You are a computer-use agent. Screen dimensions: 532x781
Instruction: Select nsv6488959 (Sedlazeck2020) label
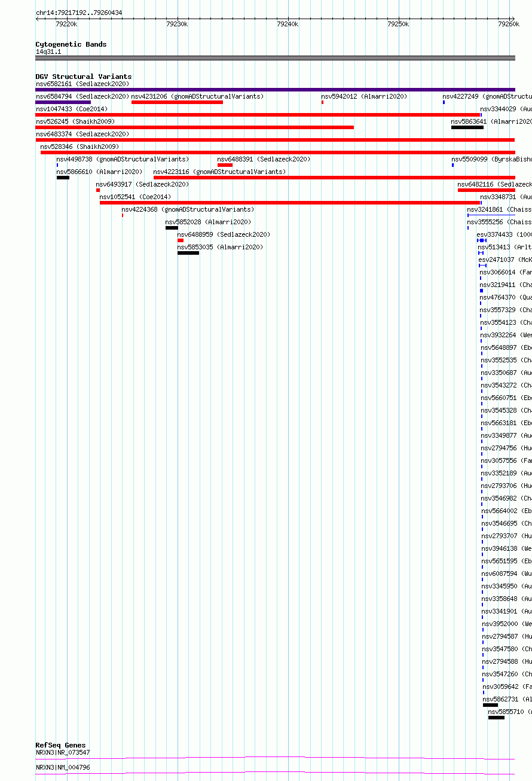point(224,234)
